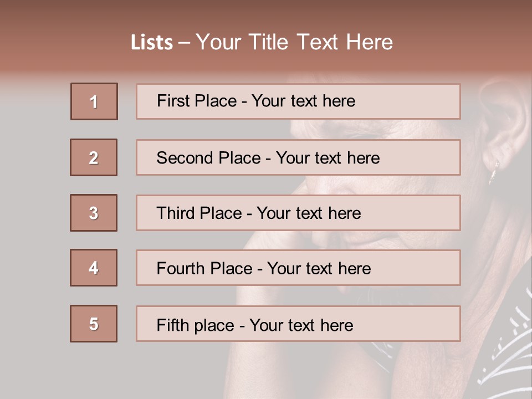This screenshot has width=532, height=399.
Task: Select the "Your Title Text Here" heading
Action: pyautogui.click(x=294, y=42)
